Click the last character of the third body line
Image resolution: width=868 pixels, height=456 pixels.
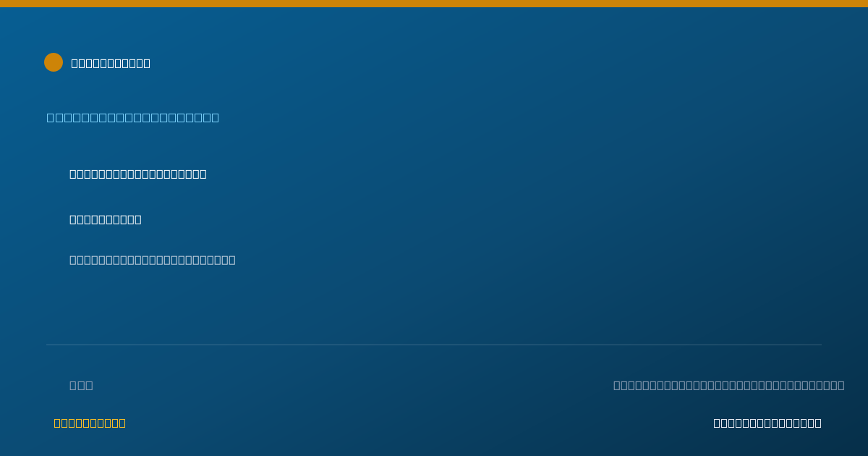(232, 260)
